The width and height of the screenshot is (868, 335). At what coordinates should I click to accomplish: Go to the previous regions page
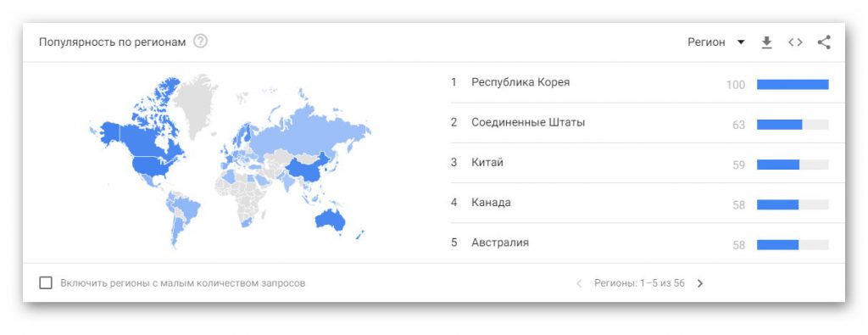579,283
